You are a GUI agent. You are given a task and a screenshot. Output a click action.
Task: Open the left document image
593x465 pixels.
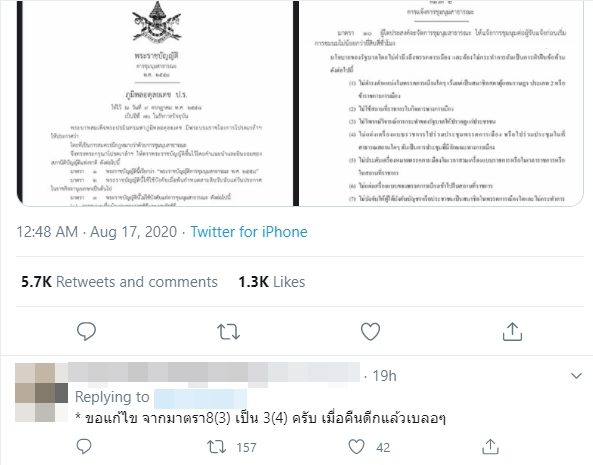[x=155, y=103]
